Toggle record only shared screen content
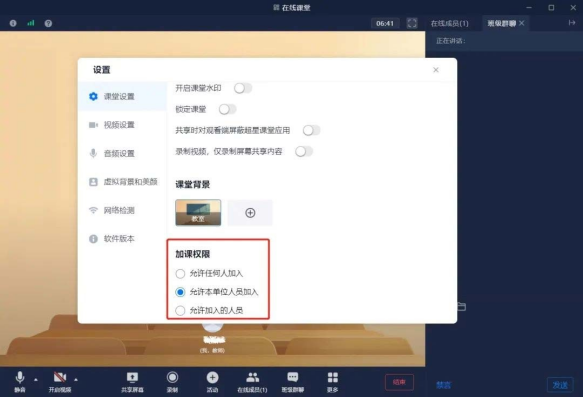The height and width of the screenshot is (397, 584). pyautogui.click(x=304, y=152)
